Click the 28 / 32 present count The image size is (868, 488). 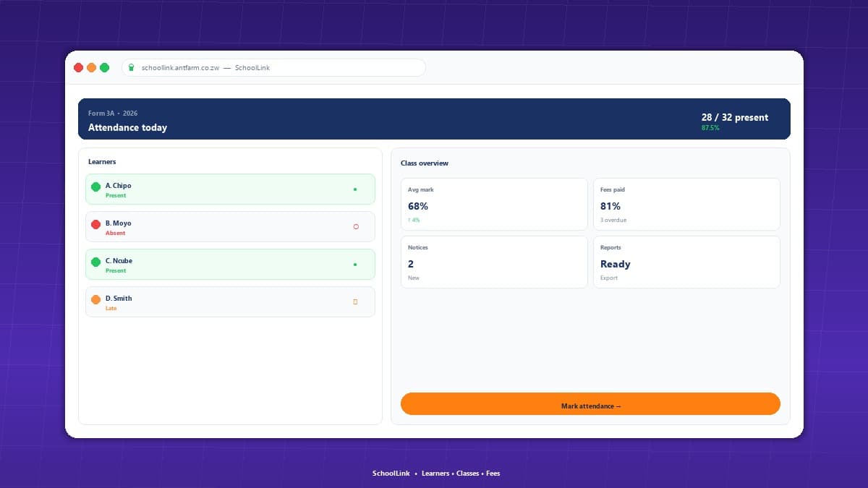(x=735, y=117)
